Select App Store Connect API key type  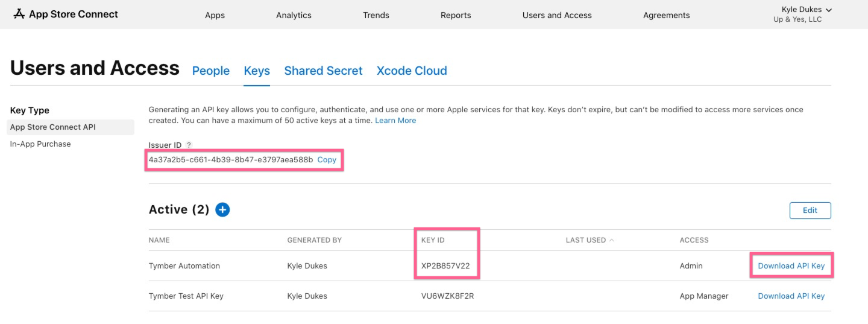click(x=71, y=127)
